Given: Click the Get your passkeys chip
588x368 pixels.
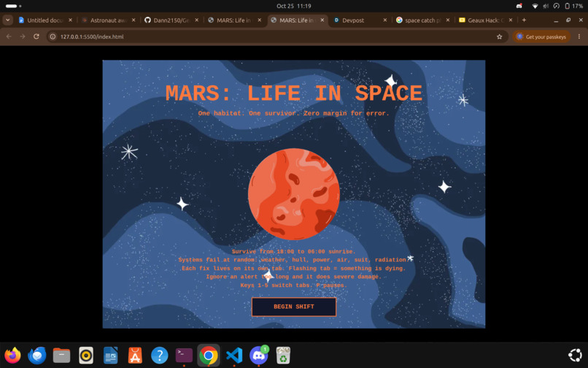Looking at the screenshot, I should (x=541, y=37).
